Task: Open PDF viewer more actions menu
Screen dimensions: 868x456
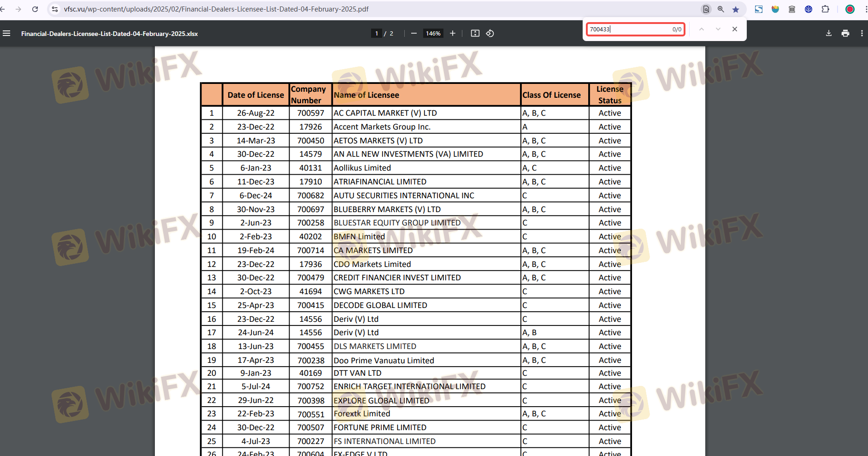Action: pos(862,33)
